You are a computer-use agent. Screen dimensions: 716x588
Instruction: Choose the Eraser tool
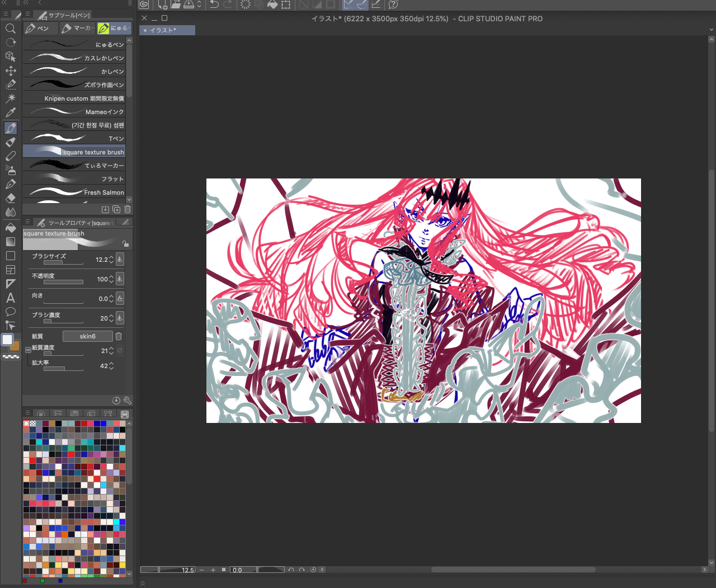[x=10, y=198]
